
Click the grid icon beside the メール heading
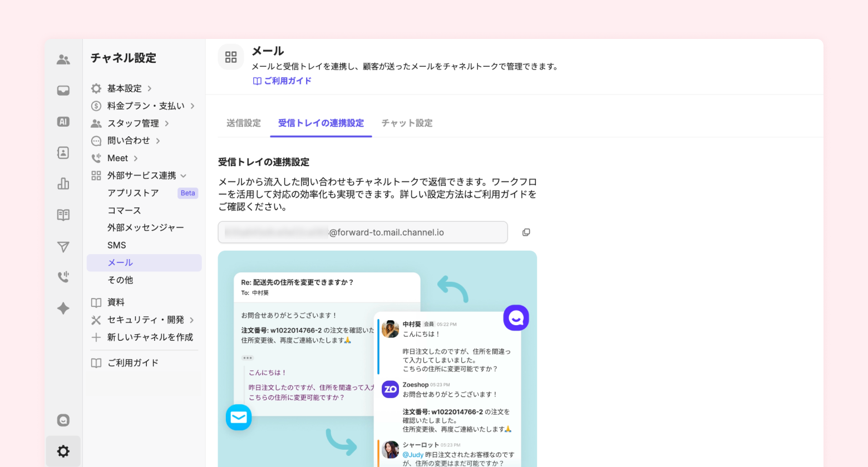coord(231,57)
